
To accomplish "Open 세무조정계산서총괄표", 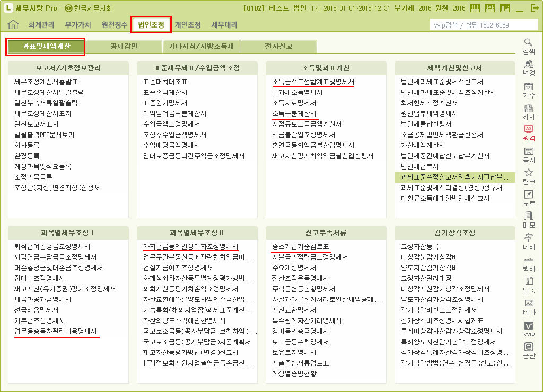I will click(46, 82).
